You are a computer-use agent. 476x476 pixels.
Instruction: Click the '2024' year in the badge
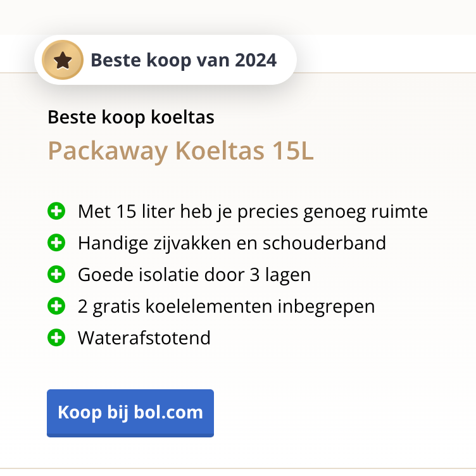256,60
